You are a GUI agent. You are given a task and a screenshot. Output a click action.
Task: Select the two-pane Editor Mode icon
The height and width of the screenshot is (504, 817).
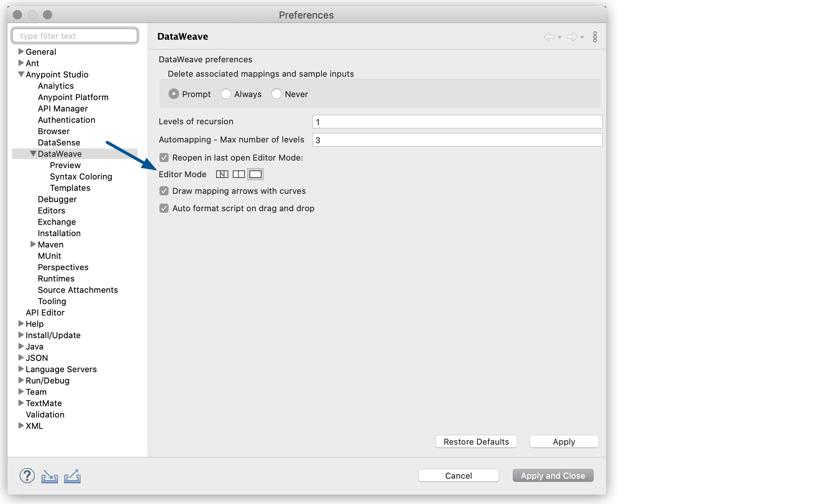tap(239, 174)
